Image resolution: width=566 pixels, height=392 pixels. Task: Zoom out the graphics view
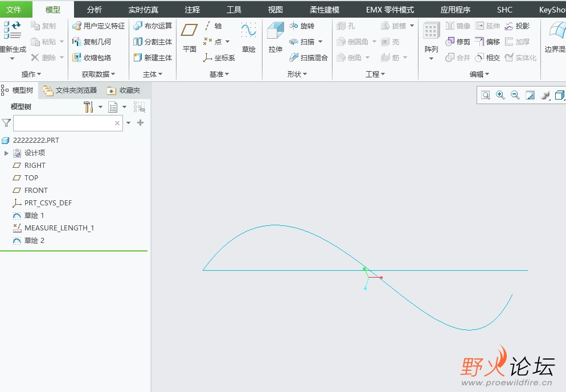[515, 95]
